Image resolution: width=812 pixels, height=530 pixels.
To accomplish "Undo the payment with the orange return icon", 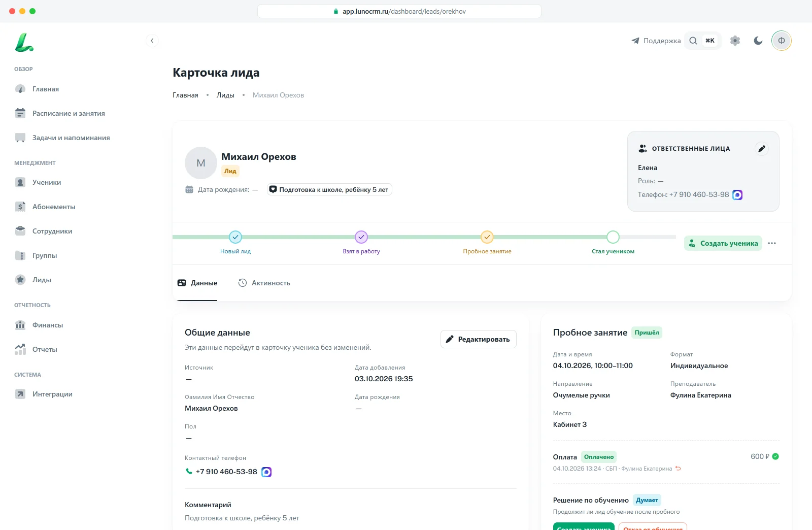I will [x=678, y=469].
